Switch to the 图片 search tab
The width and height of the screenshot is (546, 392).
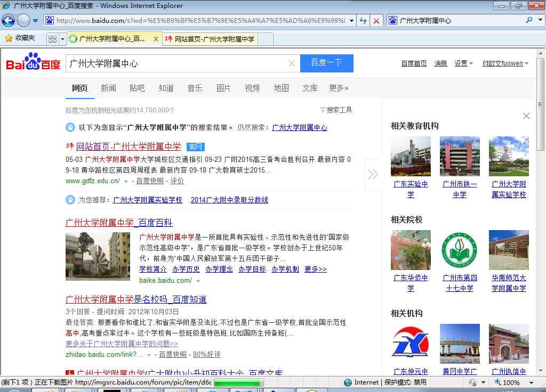(x=223, y=88)
